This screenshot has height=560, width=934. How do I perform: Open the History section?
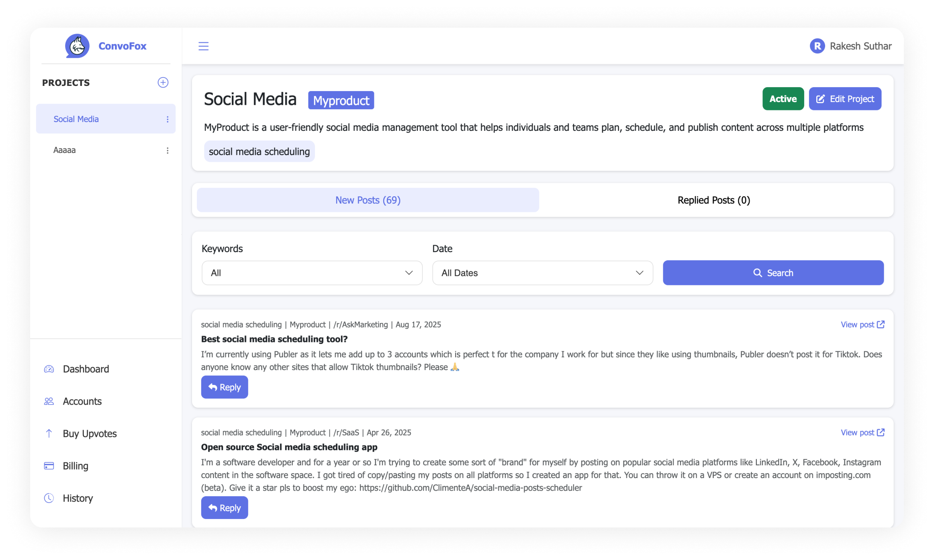(78, 498)
